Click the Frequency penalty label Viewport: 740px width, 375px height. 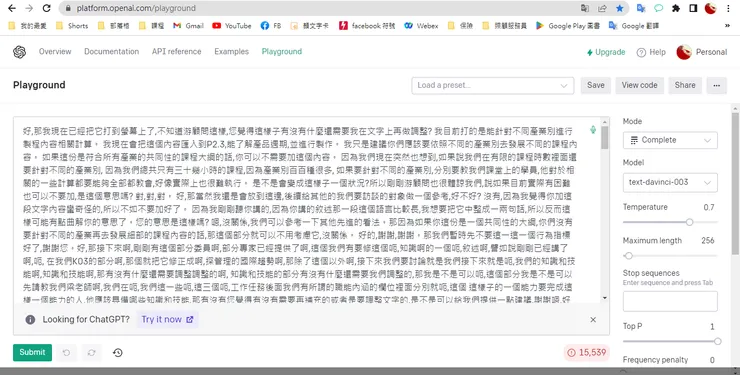(x=655, y=360)
